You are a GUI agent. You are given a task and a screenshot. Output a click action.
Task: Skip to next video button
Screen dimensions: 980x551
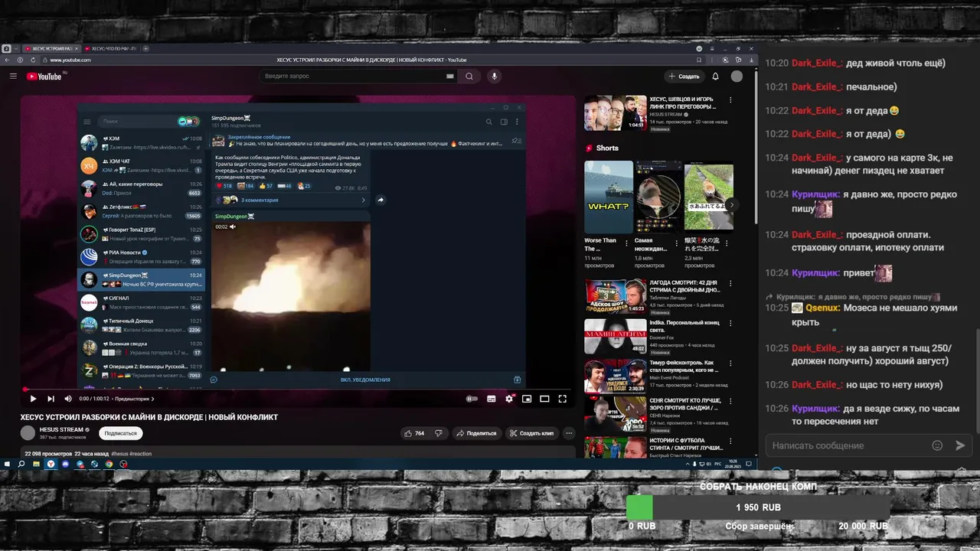pyautogui.click(x=51, y=399)
